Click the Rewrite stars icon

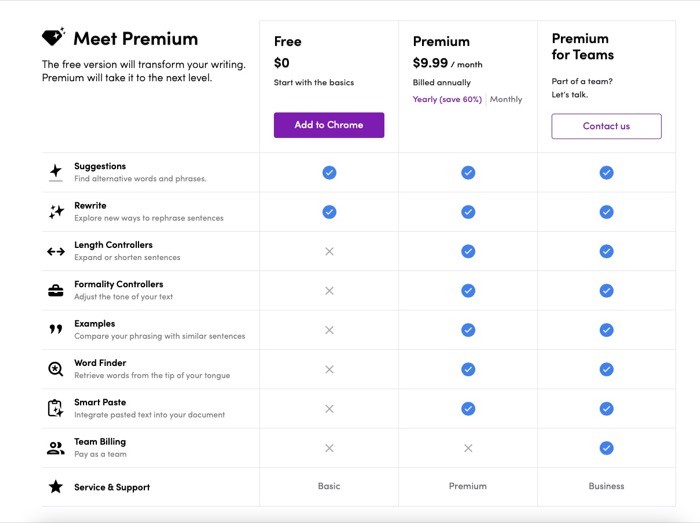(x=56, y=212)
